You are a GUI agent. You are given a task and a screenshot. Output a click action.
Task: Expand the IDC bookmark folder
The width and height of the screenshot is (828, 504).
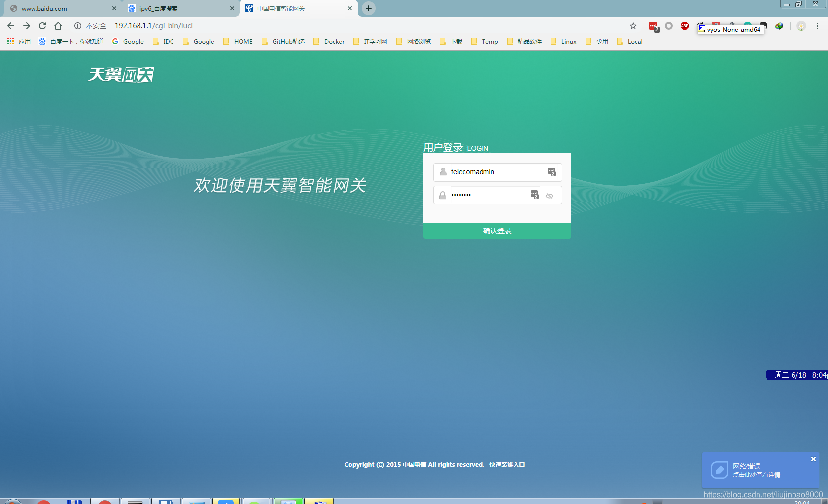click(x=163, y=41)
